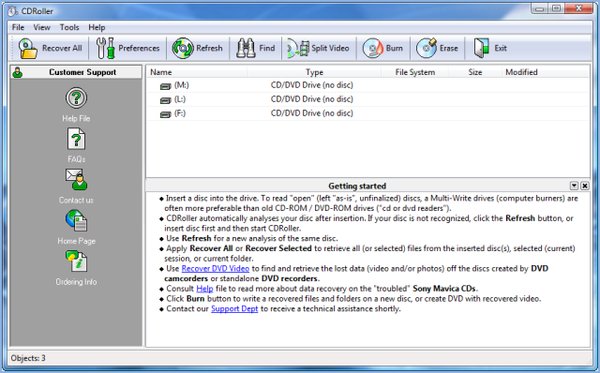The width and height of the screenshot is (600, 373).
Task: Open the FAQs document icon
Action: [x=76, y=139]
